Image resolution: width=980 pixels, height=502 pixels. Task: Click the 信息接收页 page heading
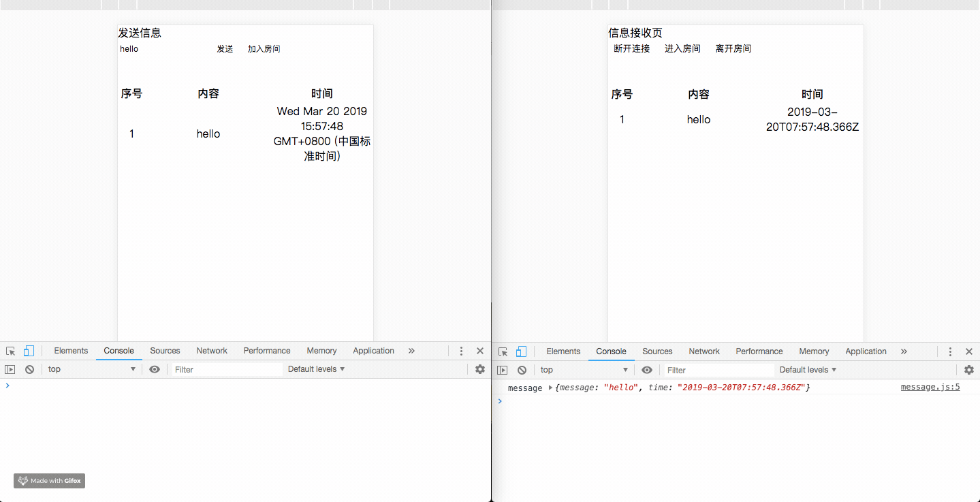[x=635, y=33]
